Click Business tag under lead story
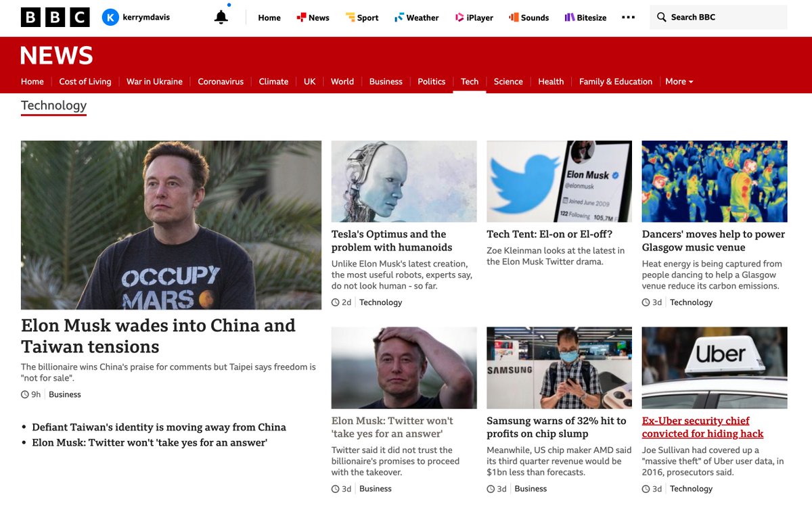The image size is (812, 520). (x=65, y=394)
